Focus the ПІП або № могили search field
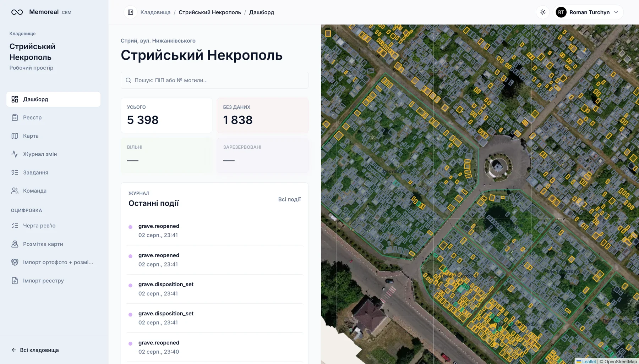The height and width of the screenshot is (364, 639). (x=214, y=80)
